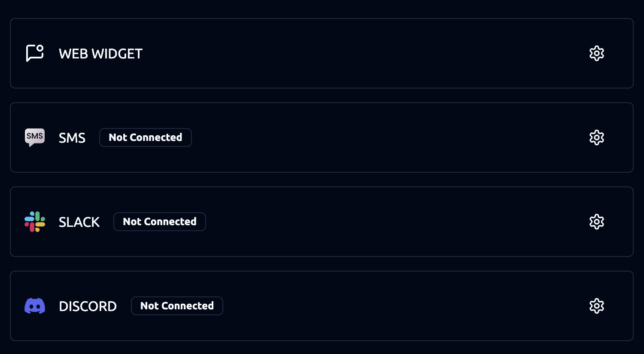Click the Slack logo icon

(35, 222)
